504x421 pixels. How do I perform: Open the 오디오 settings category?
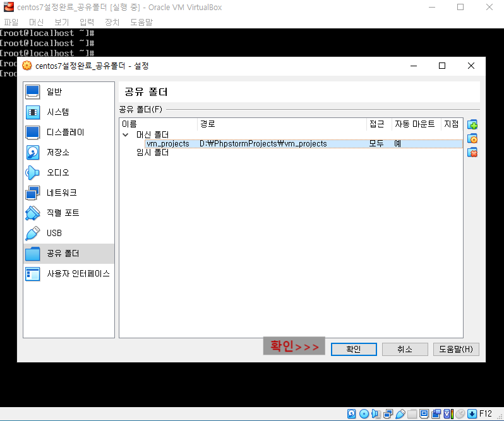(68, 173)
